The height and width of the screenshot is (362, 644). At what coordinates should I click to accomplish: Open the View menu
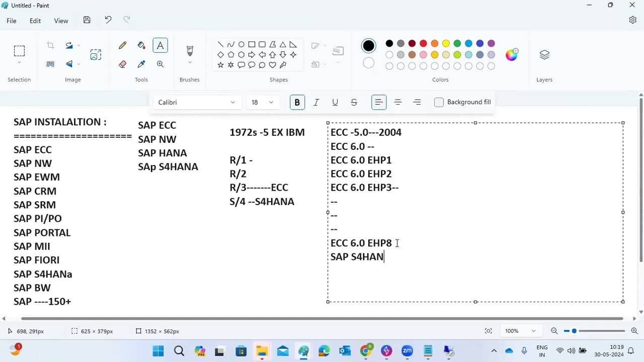61,21
